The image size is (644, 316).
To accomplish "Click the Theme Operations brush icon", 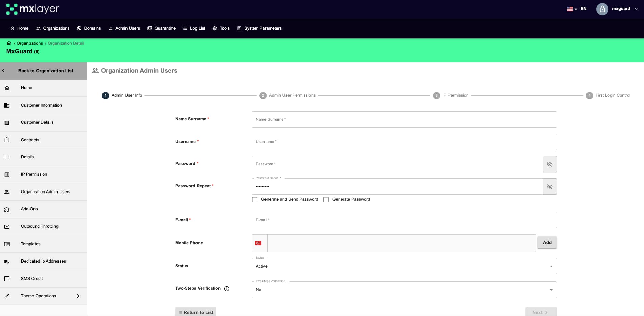I will 7,296.
